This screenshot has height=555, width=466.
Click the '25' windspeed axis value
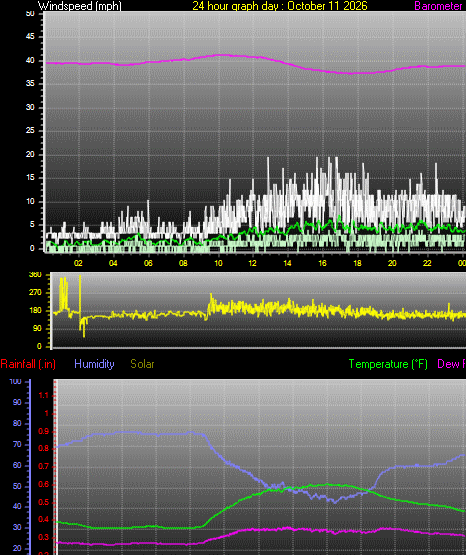30,131
